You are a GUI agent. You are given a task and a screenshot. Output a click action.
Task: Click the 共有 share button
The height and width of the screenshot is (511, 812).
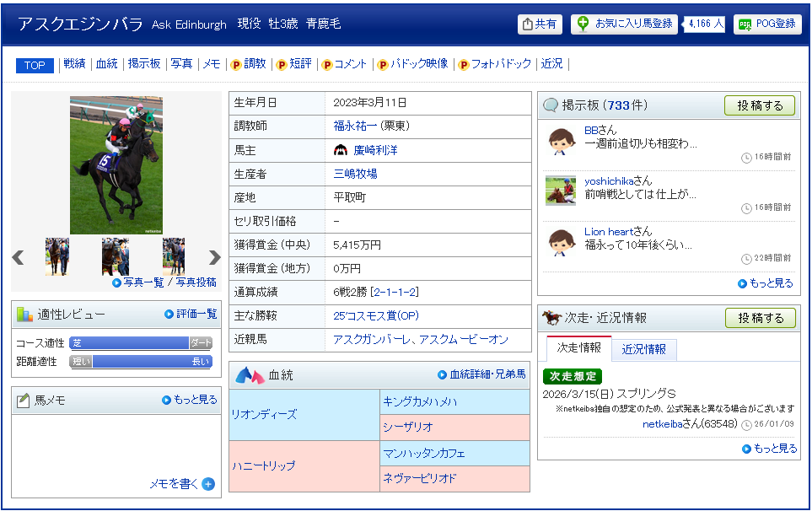click(539, 24)
